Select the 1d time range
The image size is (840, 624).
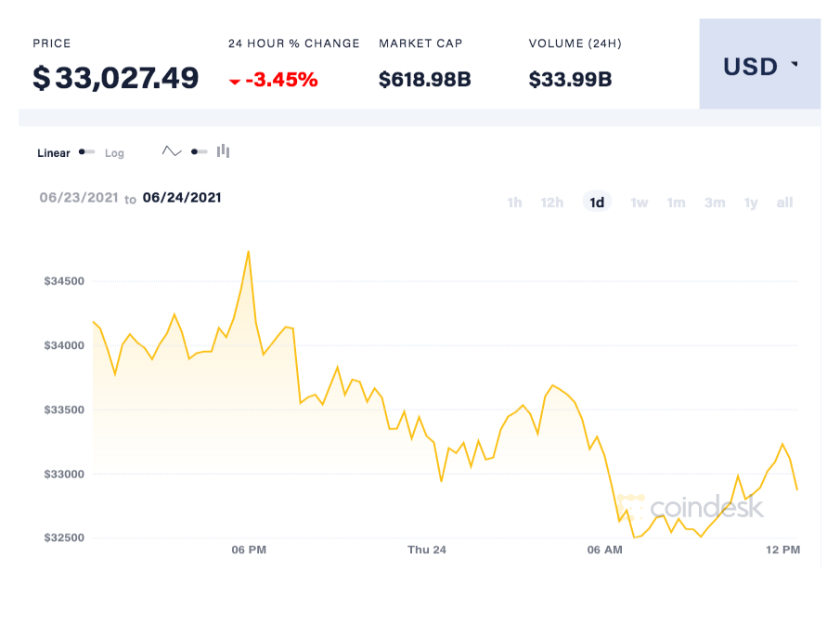(597, 202)
